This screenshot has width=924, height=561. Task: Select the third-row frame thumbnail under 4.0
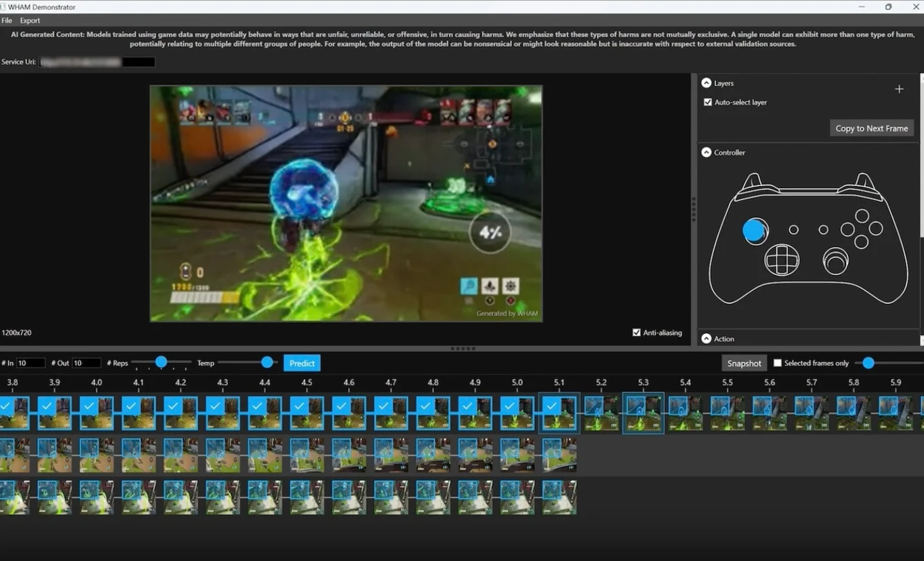[x=97, y=497]
